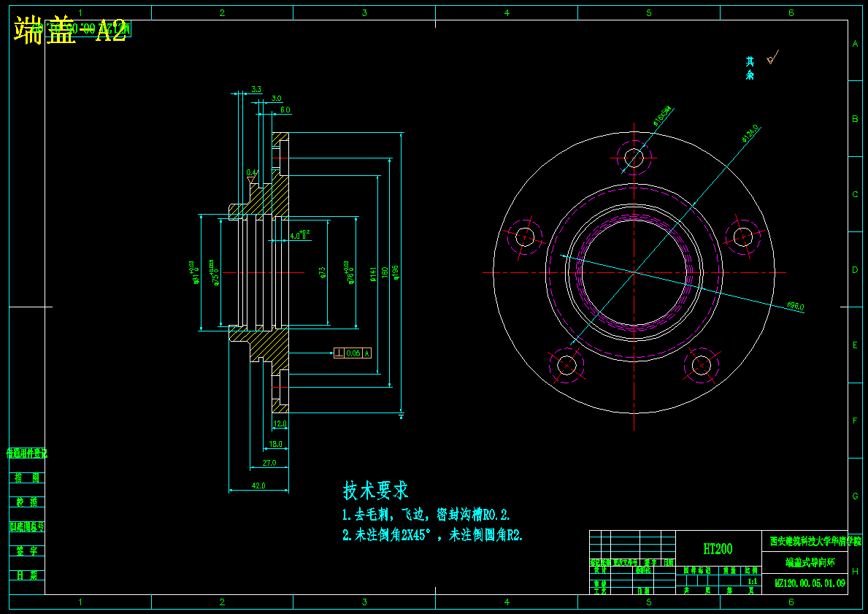Select the 校描 cell in left margin

[26, 502]
